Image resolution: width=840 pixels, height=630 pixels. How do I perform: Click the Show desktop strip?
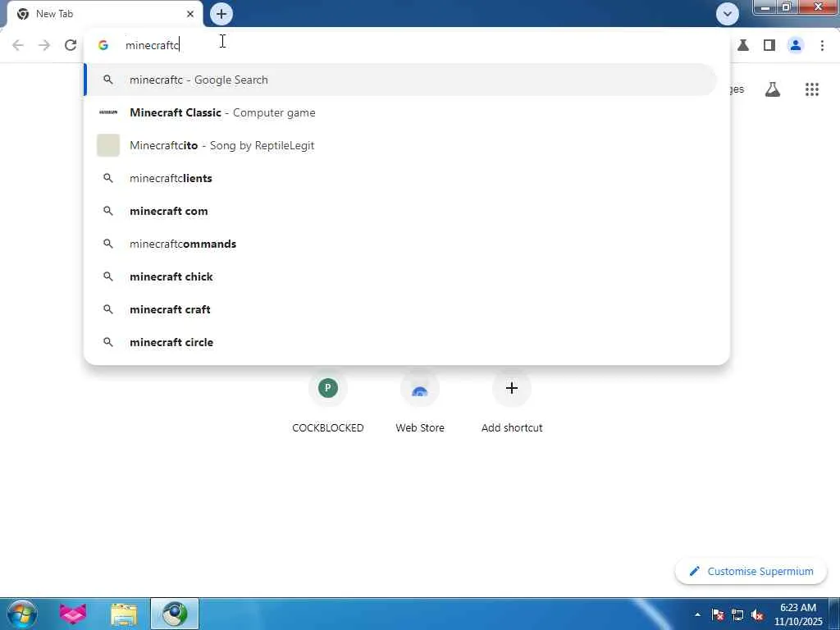coord(834,614)
